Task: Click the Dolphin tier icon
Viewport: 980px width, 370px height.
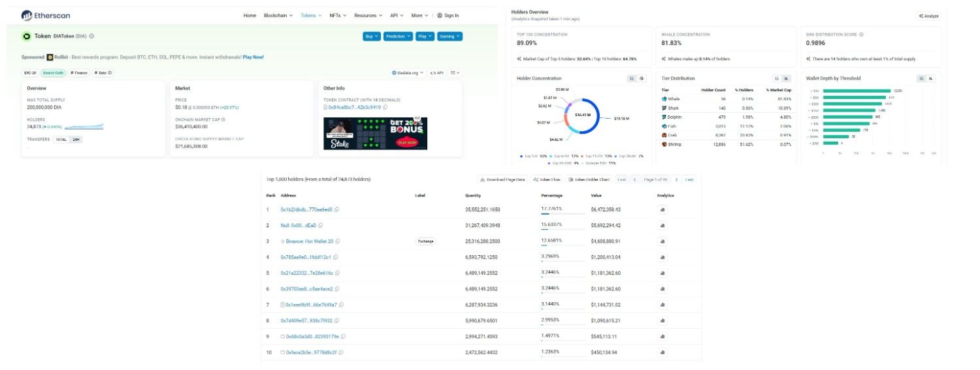Action: (664, 117)
